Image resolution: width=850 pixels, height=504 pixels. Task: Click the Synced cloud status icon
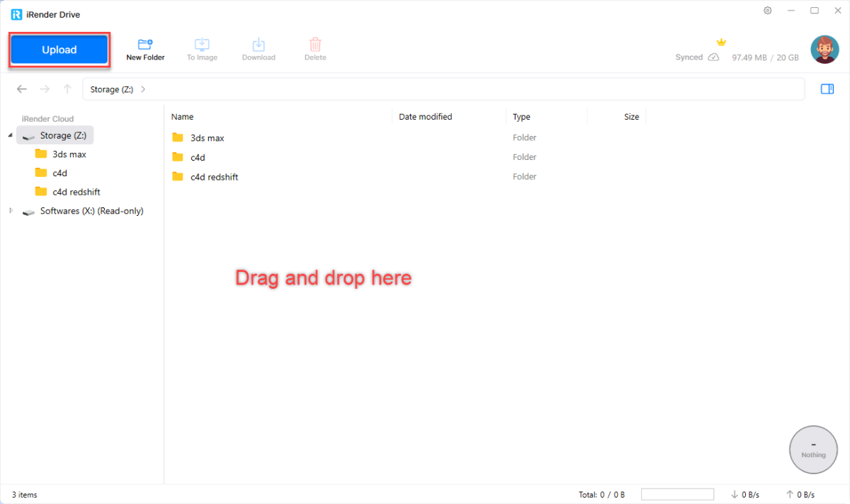point(713,57)
